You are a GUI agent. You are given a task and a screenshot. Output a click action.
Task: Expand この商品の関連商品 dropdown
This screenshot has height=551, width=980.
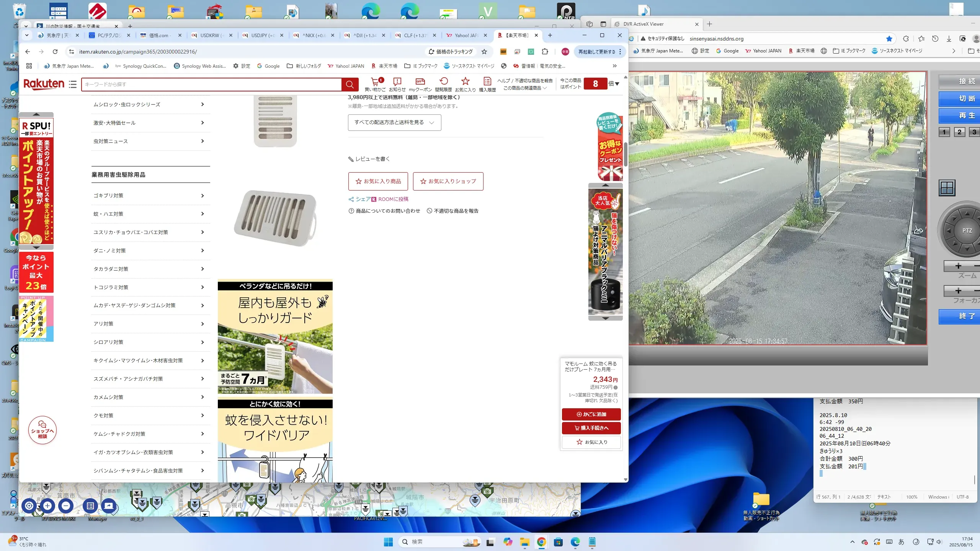[x=525, y=88]
